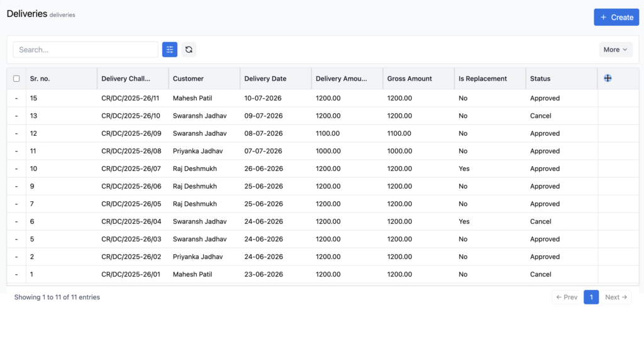Open the filter options icon button
644x349 pixels.
pos(170,50)
